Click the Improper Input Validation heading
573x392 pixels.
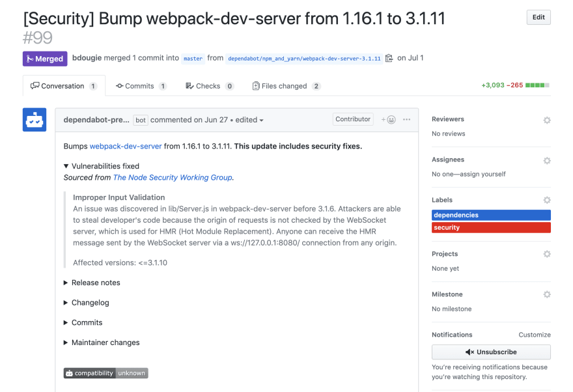[119, 197]
